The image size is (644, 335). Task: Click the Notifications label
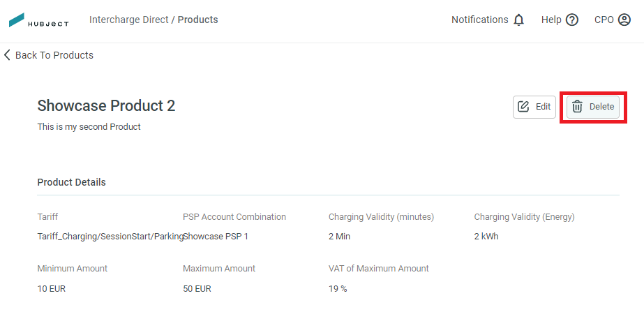tap(480, 20)
